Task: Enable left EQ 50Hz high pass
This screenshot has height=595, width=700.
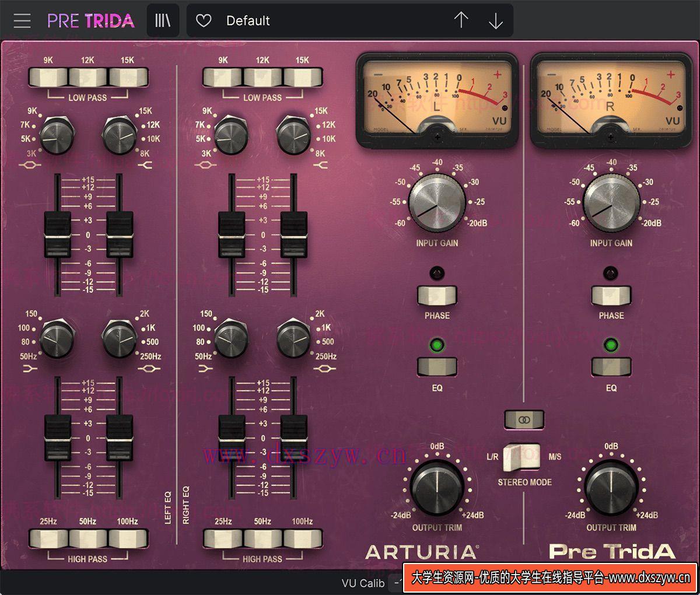Action: pos(87,538)
